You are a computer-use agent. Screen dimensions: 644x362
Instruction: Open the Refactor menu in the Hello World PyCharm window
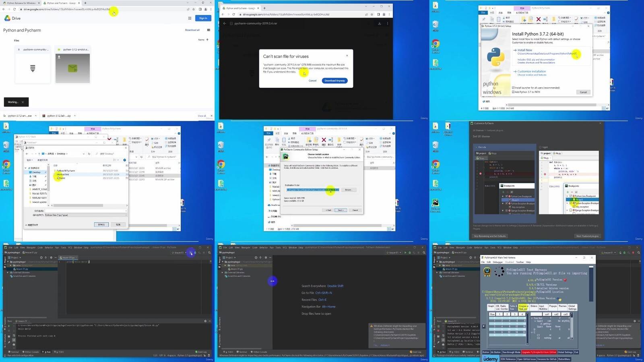[49, 247]
